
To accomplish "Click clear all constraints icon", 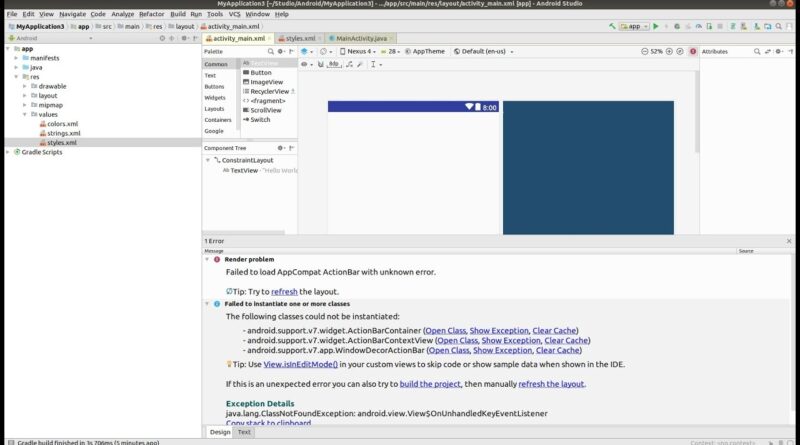I will pyautogui.click(x=349, y=64).
